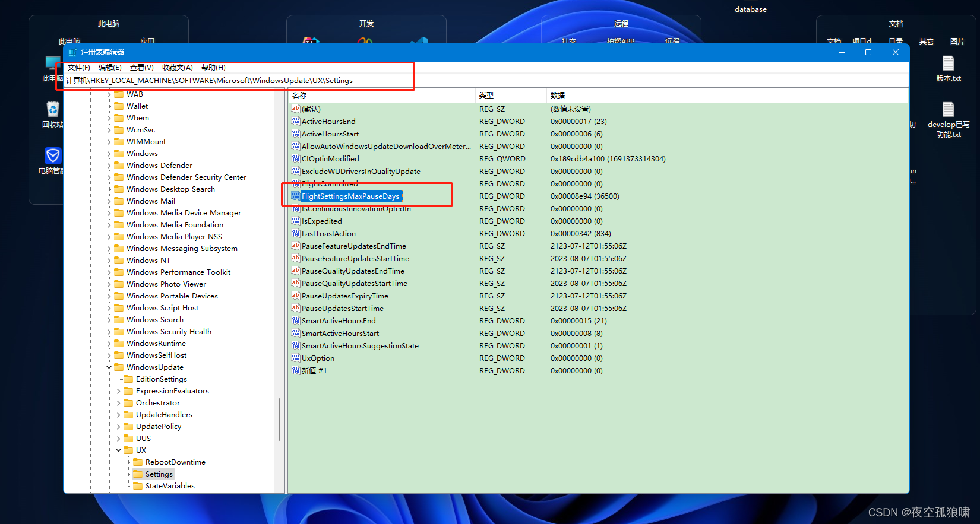Collapse the UX tree node

point(118,450)
